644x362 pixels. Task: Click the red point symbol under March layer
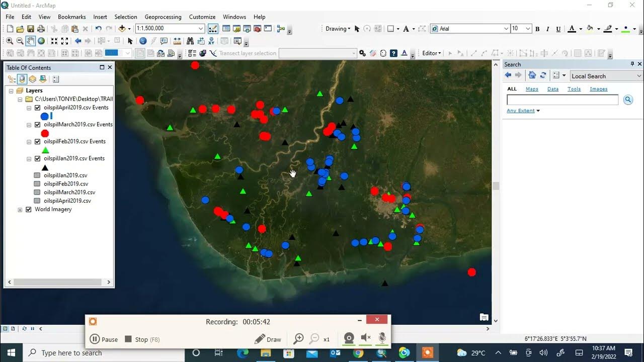point(45,133)
